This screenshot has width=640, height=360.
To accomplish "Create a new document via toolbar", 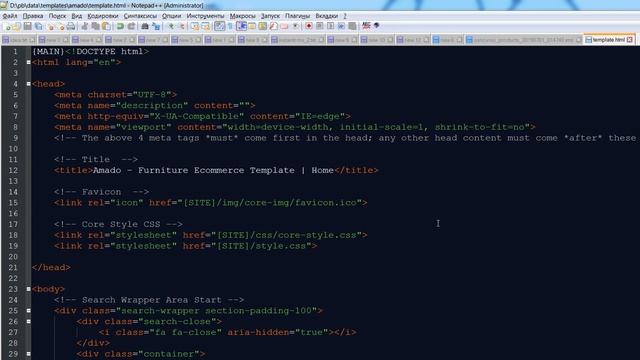I will click(7, 27).
